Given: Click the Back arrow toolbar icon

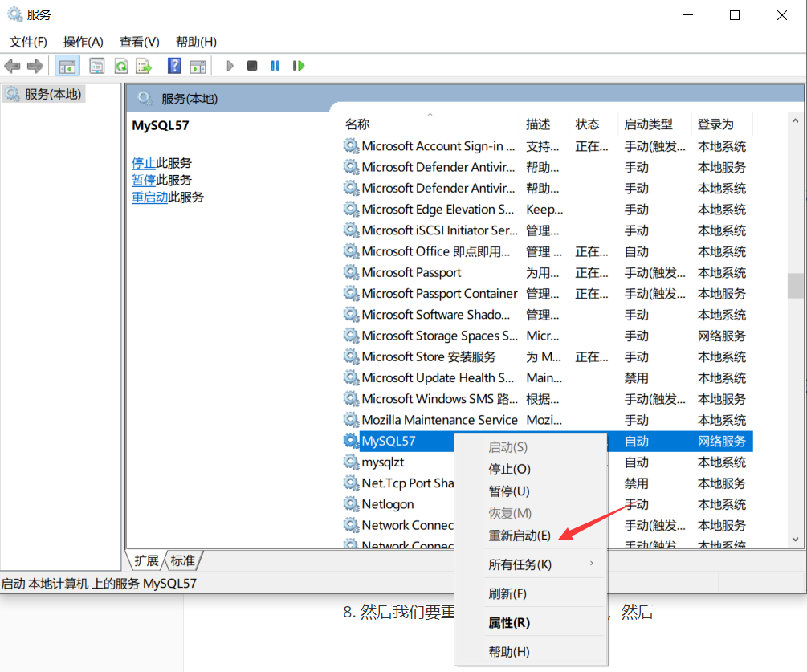Looking at the screenshot, I should 12,66.
